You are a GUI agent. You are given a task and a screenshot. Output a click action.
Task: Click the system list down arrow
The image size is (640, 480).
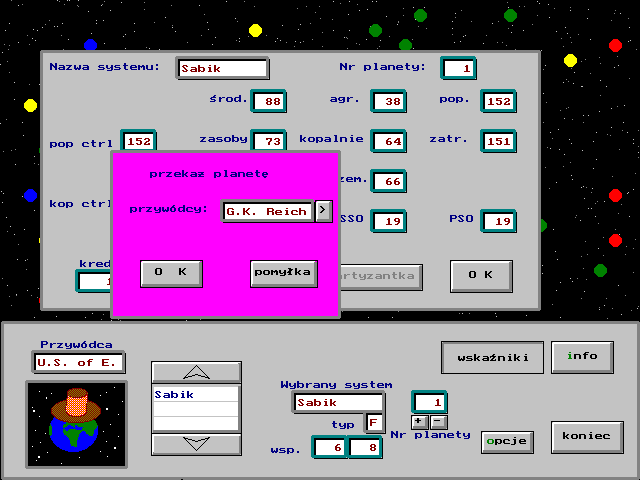point(196,444)
